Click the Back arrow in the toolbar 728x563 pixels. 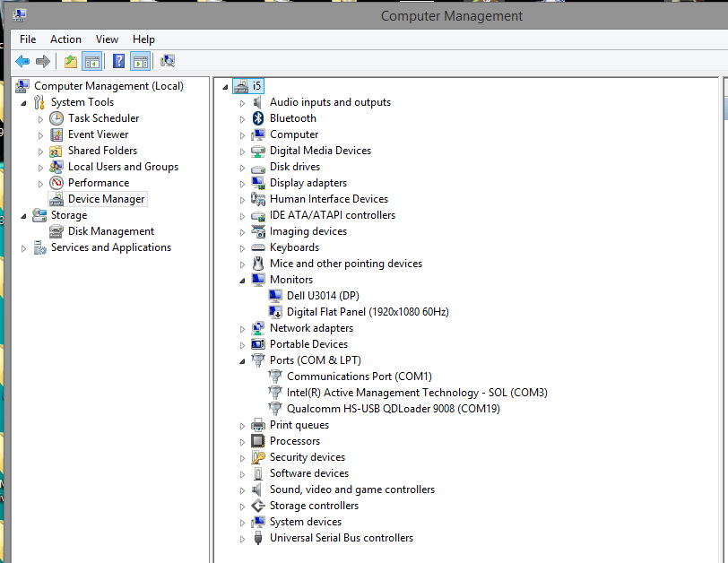pos(22,61)
